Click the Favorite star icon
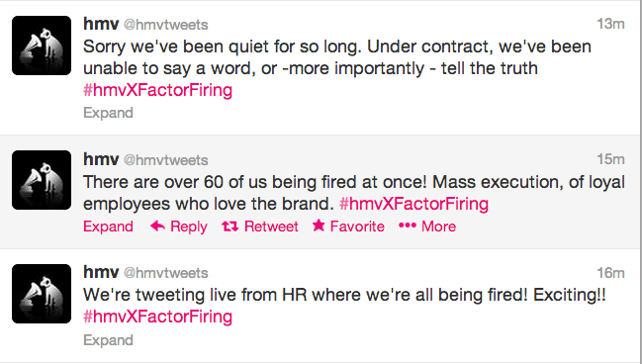The image size is (642, 364). (319, 225)
